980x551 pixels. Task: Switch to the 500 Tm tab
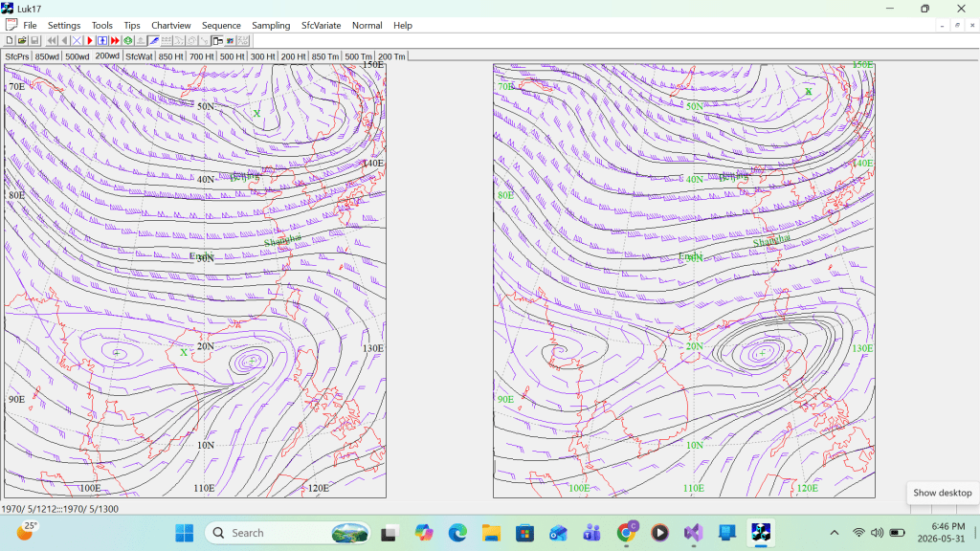click(358, 56)
